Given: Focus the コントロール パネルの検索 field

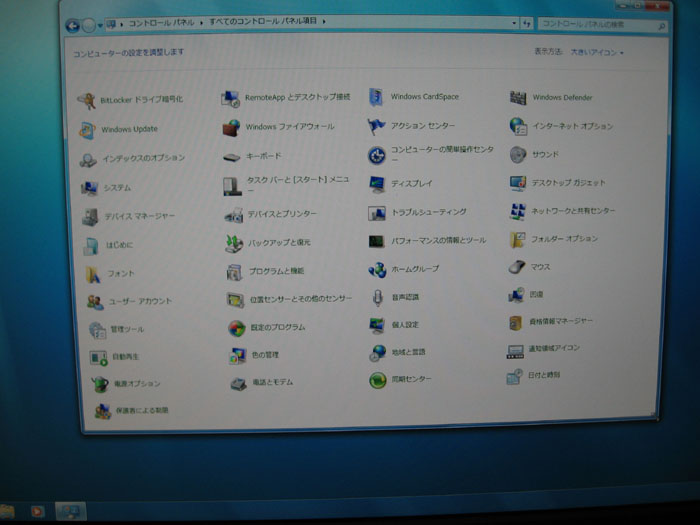Looking at the screenshot, I should [603, 25].
